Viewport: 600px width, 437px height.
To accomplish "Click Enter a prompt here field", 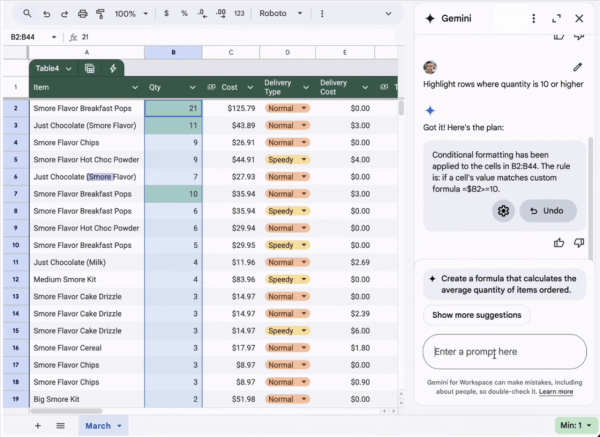I will pos(505,352).
